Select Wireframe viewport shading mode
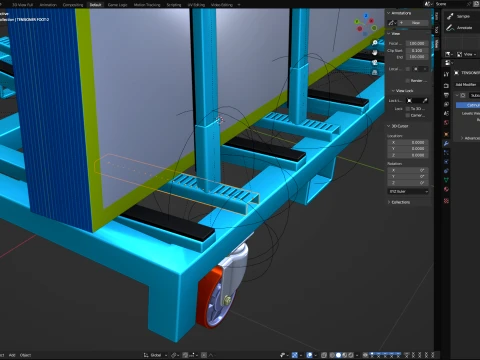The width and height of the screenshot is (480, 360). coord(332,355)
